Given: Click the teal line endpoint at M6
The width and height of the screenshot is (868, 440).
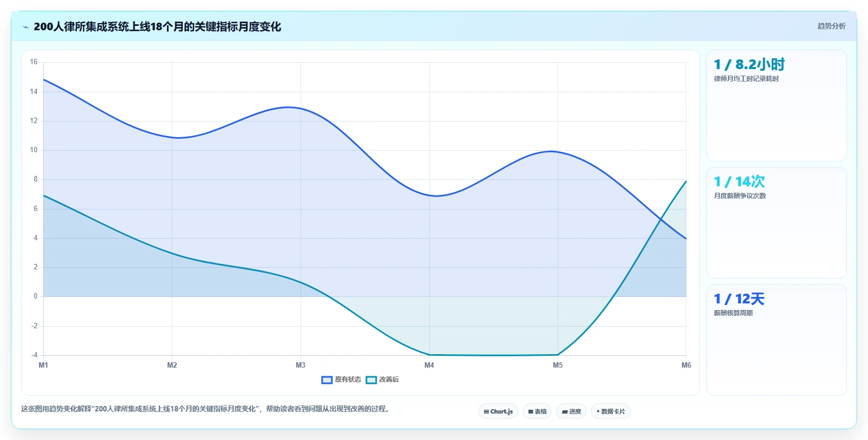Looking at the screenshot, I should pos(686,181).
